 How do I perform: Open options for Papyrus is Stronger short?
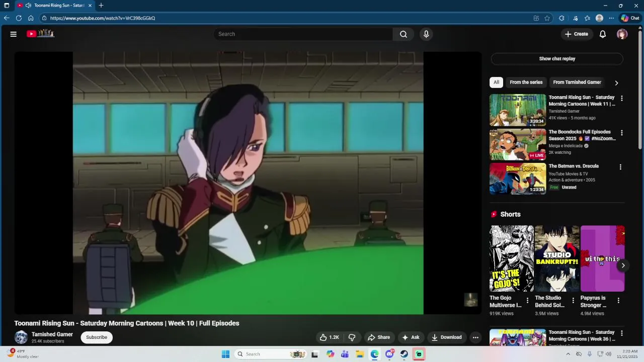618,301
